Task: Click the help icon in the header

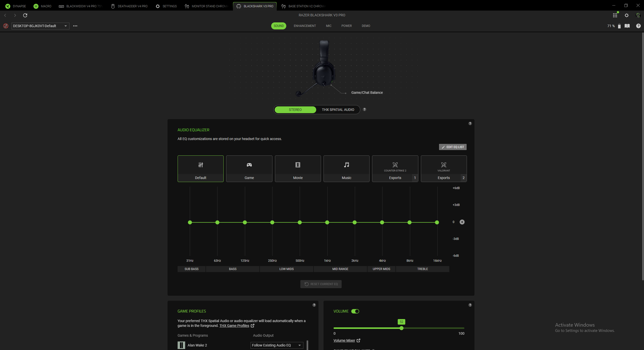Action: pyautogui.click(x=638, y=26)
